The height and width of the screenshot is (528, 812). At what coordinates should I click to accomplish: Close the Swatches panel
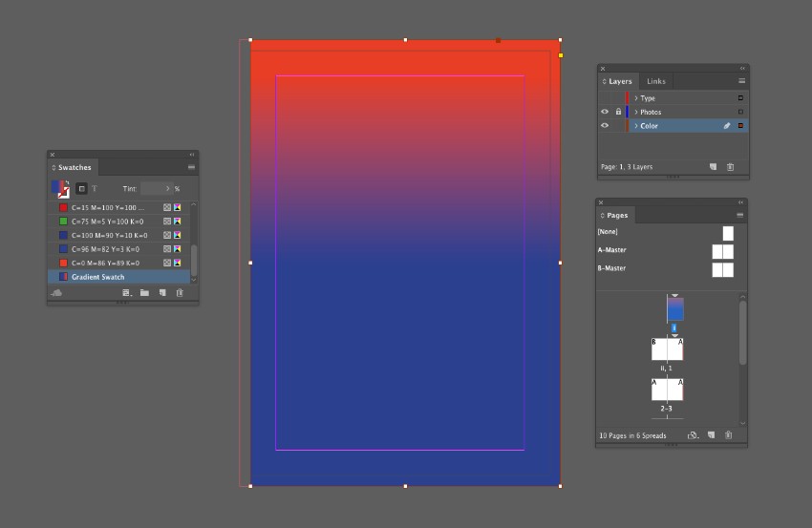click(53, 155)
